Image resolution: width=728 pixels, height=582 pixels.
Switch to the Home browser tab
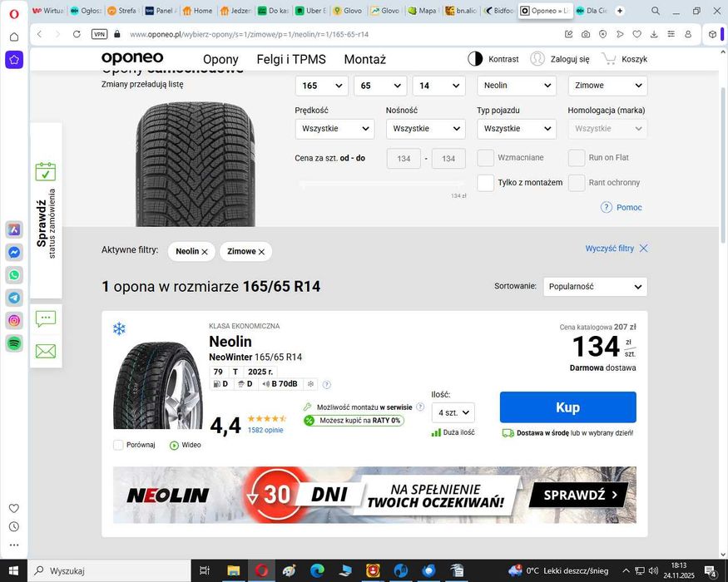tap(198, 10)
